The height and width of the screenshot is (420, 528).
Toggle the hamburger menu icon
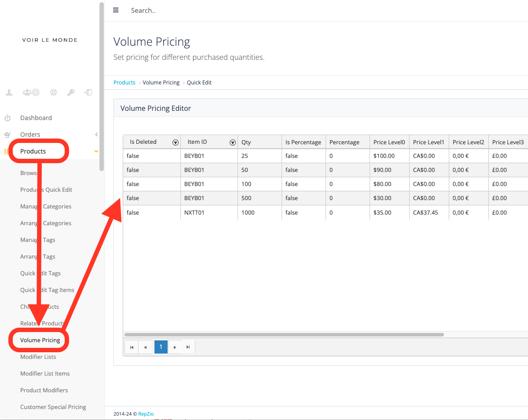click(x=116, y=10)
